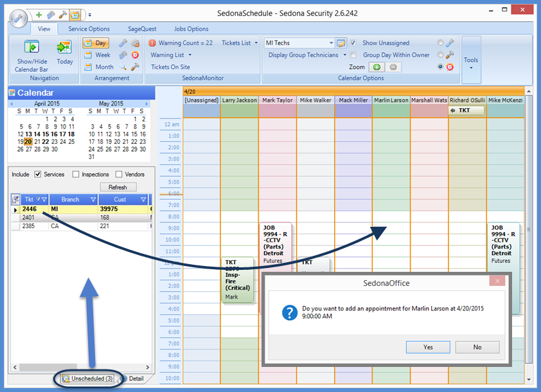Viewport: 541px width, 392px height.
Task: Click Yes in the SedonaOffice dialog
Action: point(428,347)
